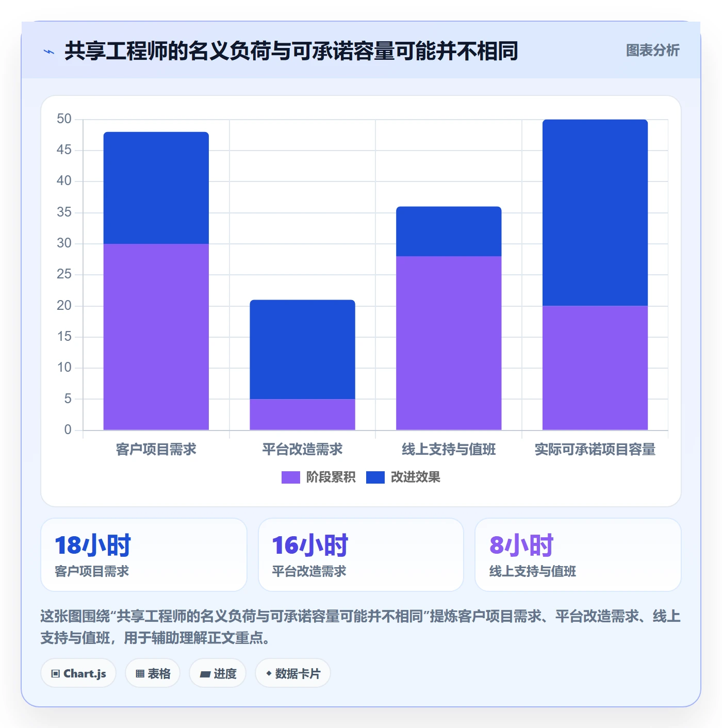Click the purple segment of 实际可承诺项目容量 bar
The image size is (722, 728).
point(595,368)
